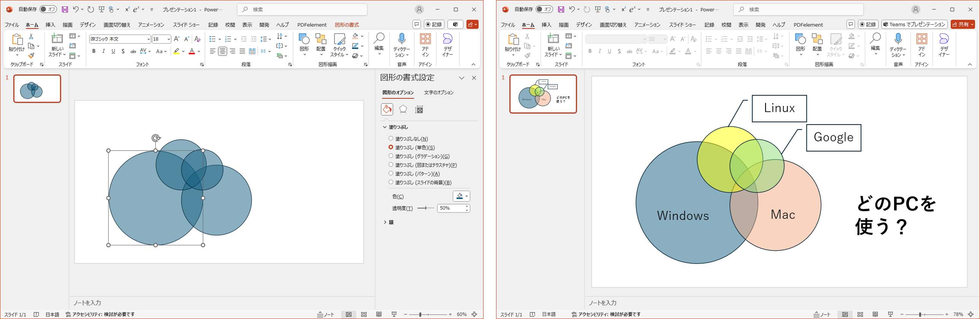Click text shadow S button in left window
The image size is (980, 319).
pyautogui.click(x=123, y=51)
